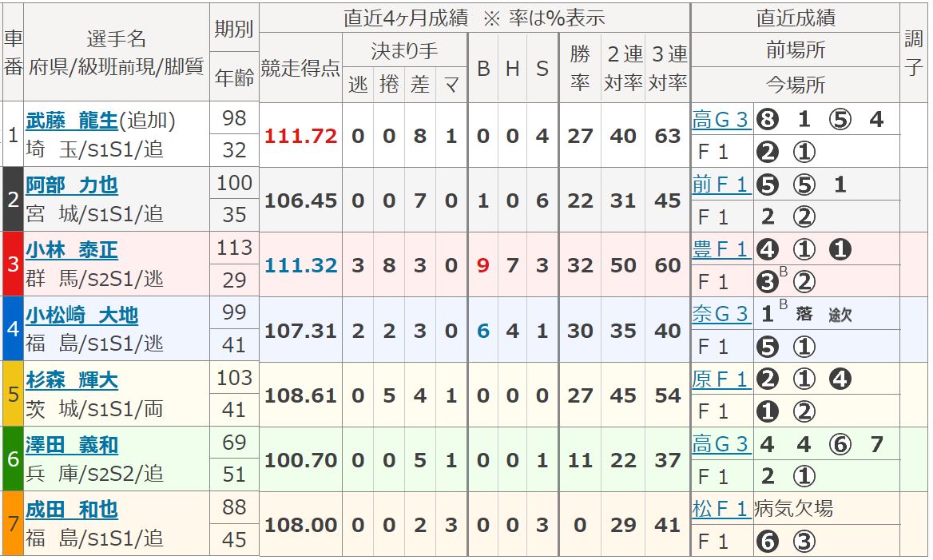
Task: Open the 原F1 previous venue link
Action: point(721,380)
